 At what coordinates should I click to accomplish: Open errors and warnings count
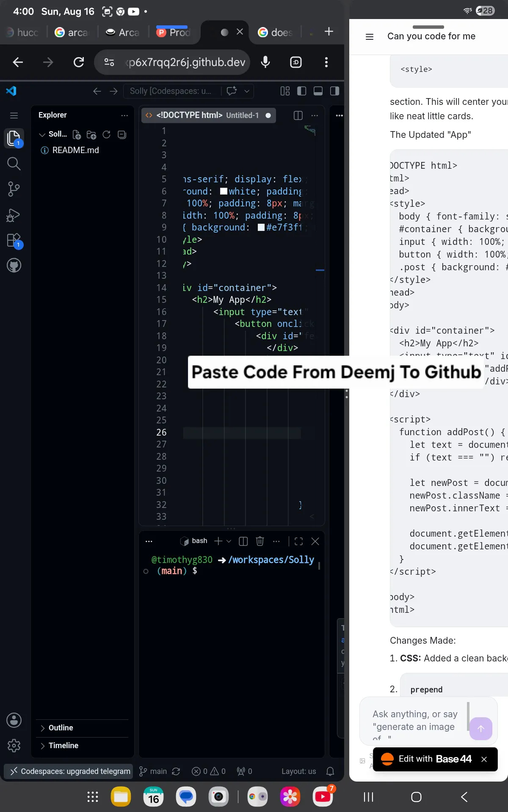coord(209,771)
